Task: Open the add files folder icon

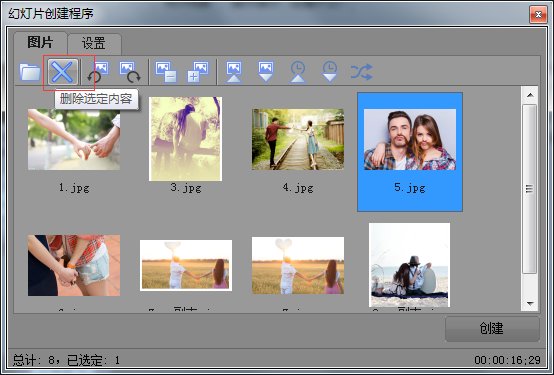Action: tap(30, 72)
